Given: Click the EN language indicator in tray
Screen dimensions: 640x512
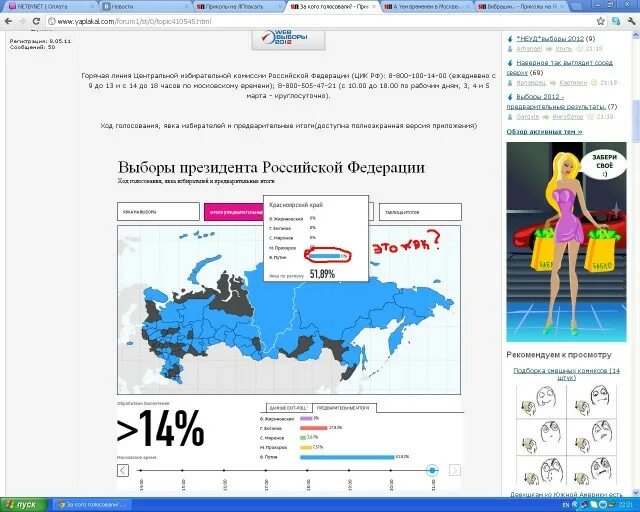Looking at the screenshot, I should click(x=566, y=505).
